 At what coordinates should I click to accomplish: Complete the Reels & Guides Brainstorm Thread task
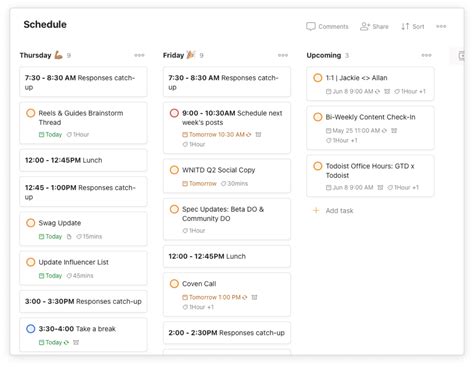tap(30, 113)
